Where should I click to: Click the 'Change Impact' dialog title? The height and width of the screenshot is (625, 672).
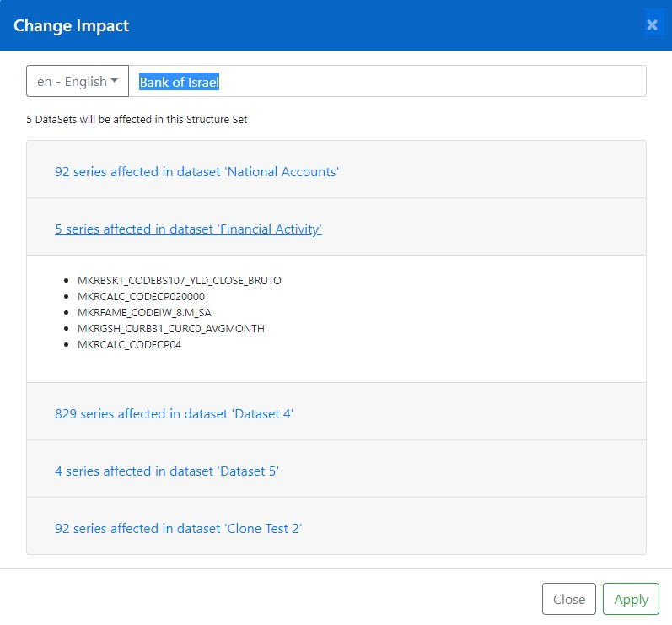(x=72, y=25)
